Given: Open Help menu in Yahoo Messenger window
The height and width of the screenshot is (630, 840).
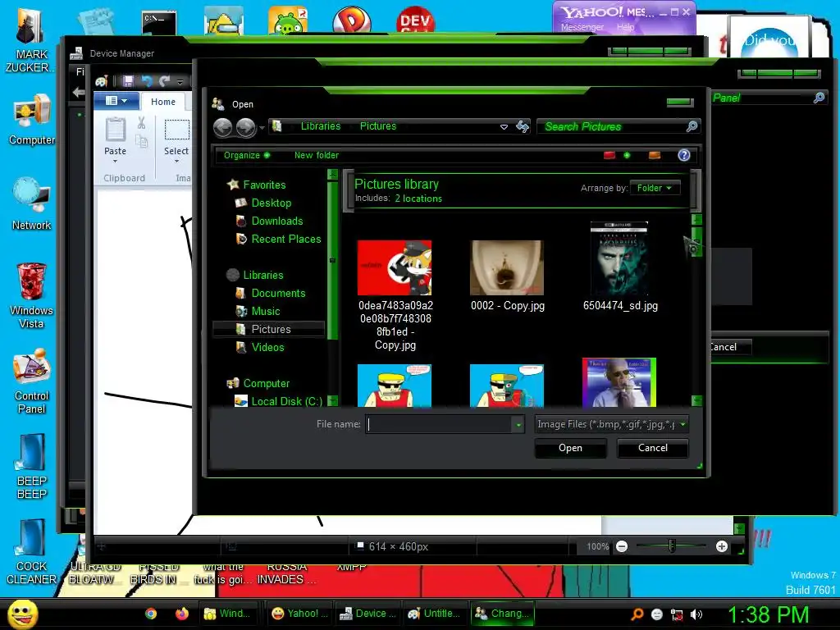Looking at the screenshot, I should pos(625,27).
